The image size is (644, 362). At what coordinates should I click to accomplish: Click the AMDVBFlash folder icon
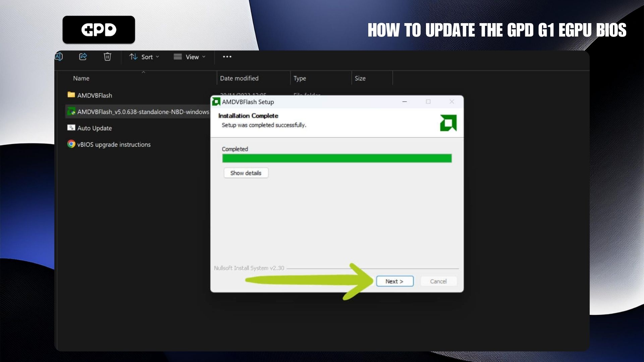(71, 95)
